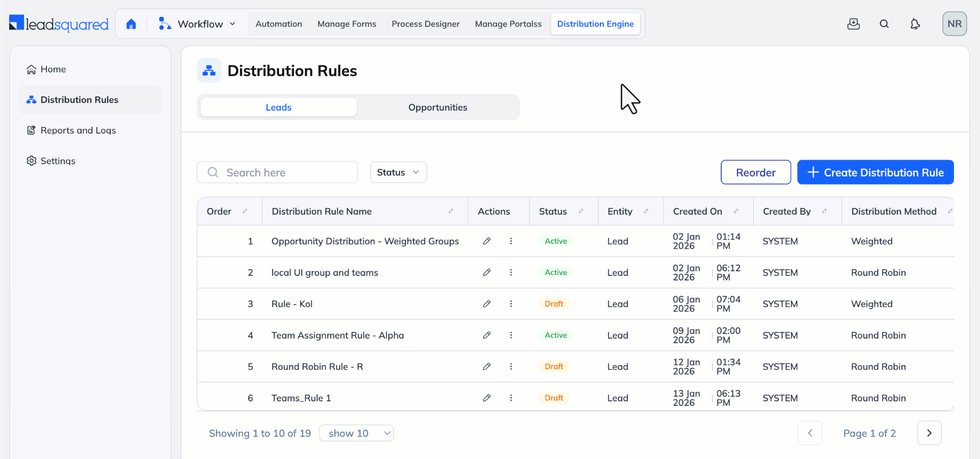Screen dimensions: 980x459
Task: Open global search via the magnifier icon
Action: 885,23
